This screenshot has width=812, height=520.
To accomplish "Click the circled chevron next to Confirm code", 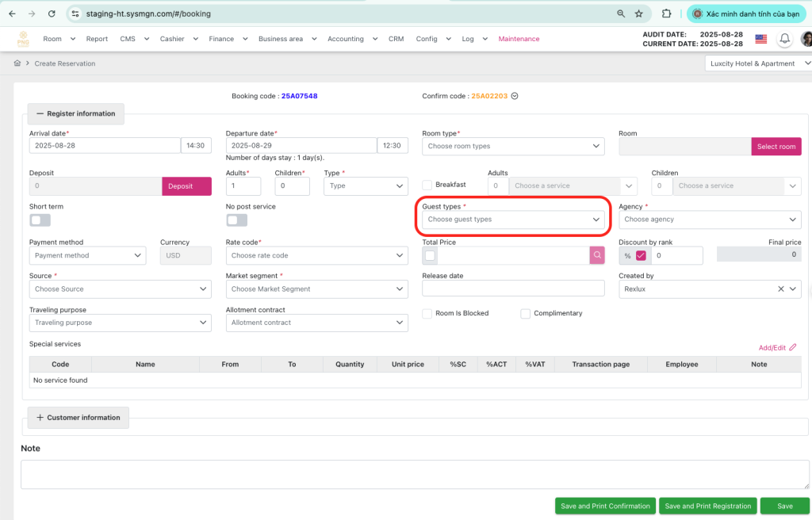I will pos(515,96).
